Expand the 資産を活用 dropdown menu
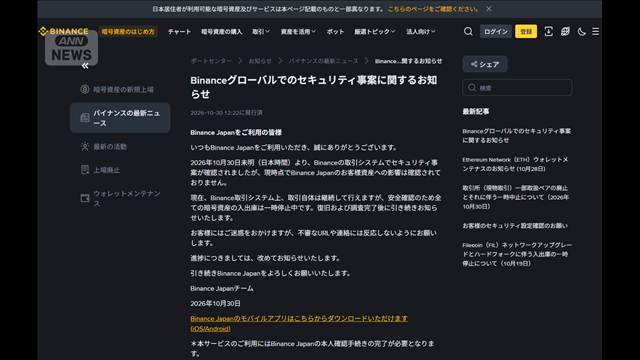The image size is (640, 360). click(298, 31)
